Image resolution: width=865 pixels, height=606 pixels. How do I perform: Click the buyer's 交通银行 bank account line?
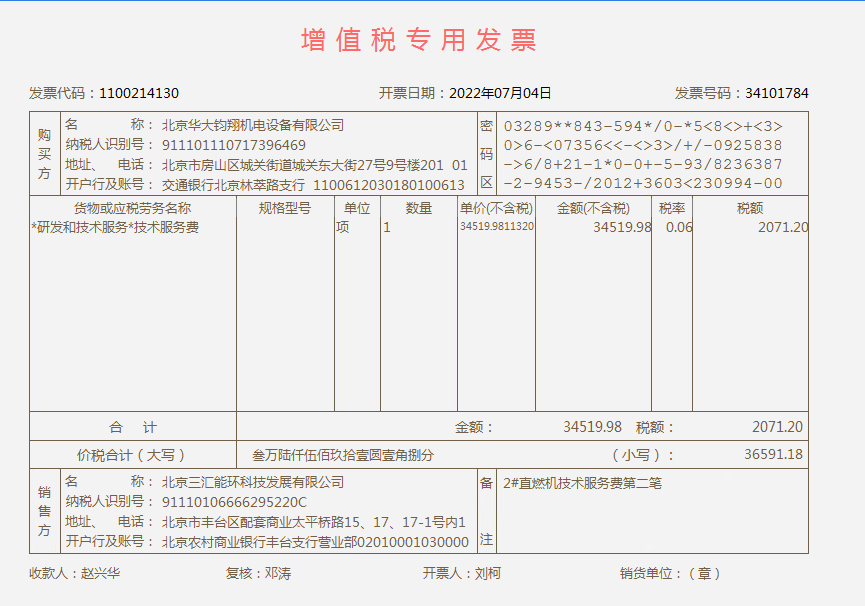tap(313, 185)
